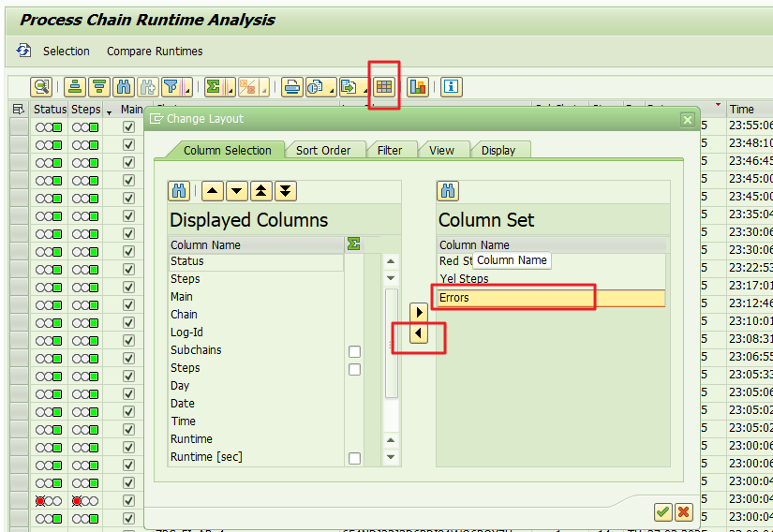Open the View tab
Screen dimensions: 773x532
(x=441, y=150)
